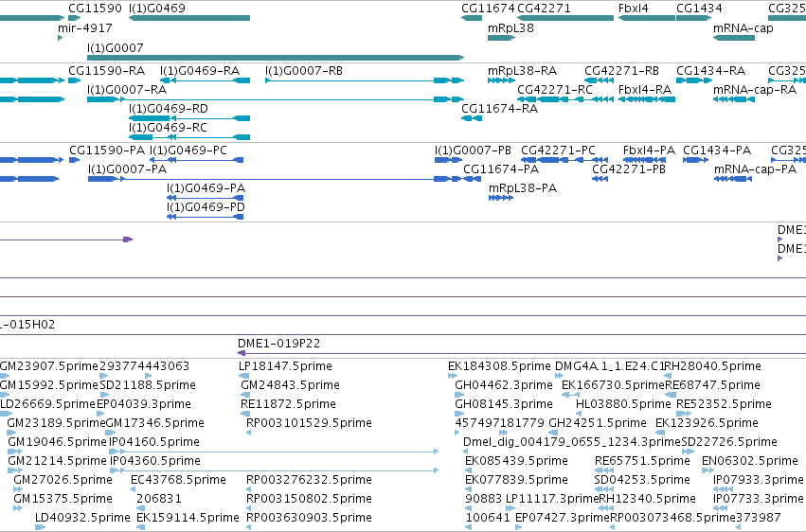Click EST RP003101529.5prime label

tap(309, 423)
